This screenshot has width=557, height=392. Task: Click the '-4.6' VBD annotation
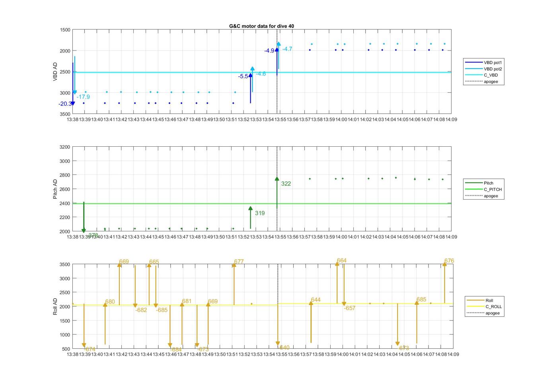pyautogui.click(x=261, y=74)
